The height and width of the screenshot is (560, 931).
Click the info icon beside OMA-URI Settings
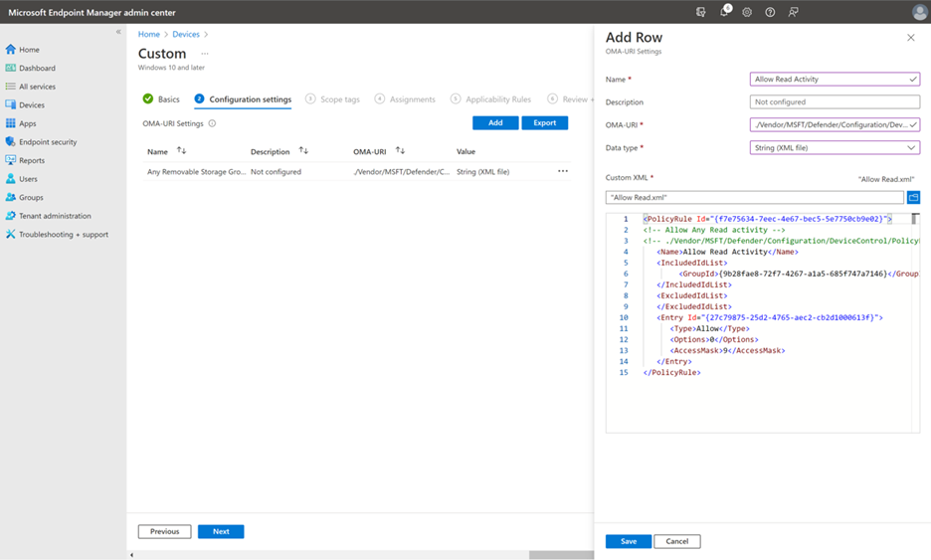212,124
